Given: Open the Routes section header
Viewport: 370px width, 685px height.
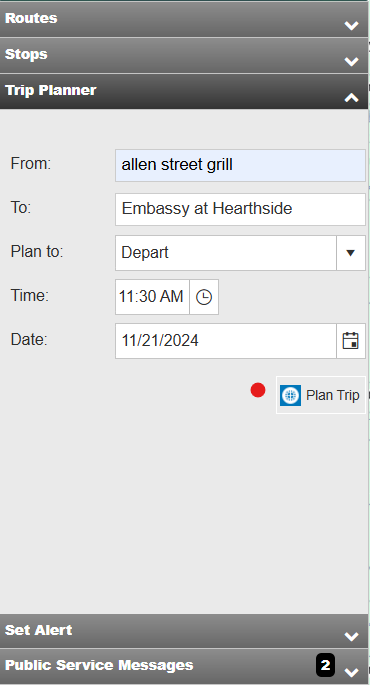Looking at the screenshot, I should 184,19.
